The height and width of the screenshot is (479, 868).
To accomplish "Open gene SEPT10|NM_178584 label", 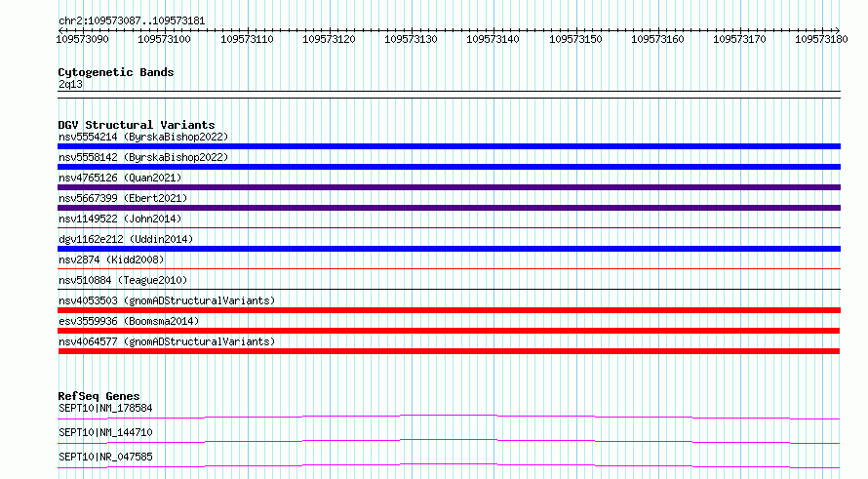I will tap(105, 408).
